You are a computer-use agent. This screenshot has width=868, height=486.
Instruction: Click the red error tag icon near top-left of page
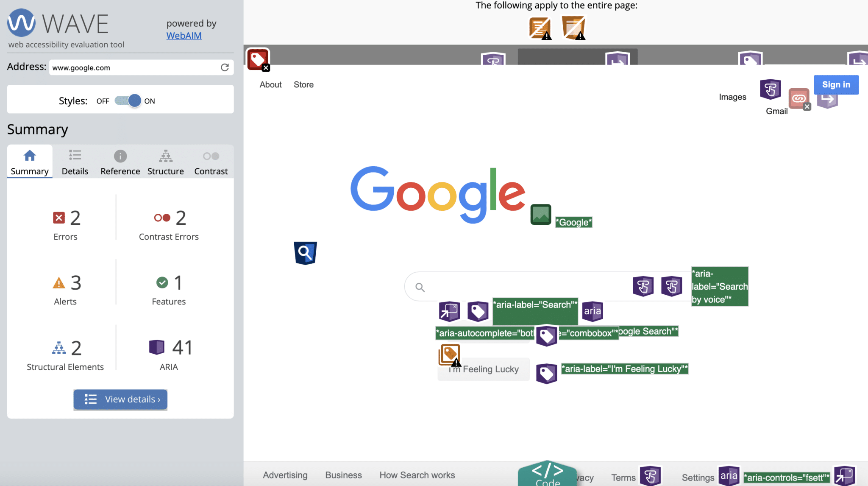(x=258, y=59)
